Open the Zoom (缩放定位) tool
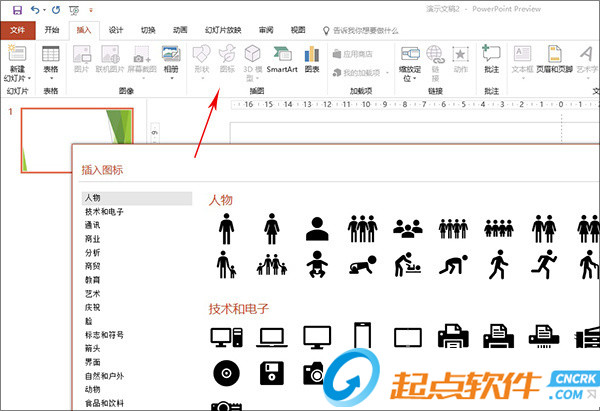Viewport: 600px width, 411px height. [x=409, y=64]
